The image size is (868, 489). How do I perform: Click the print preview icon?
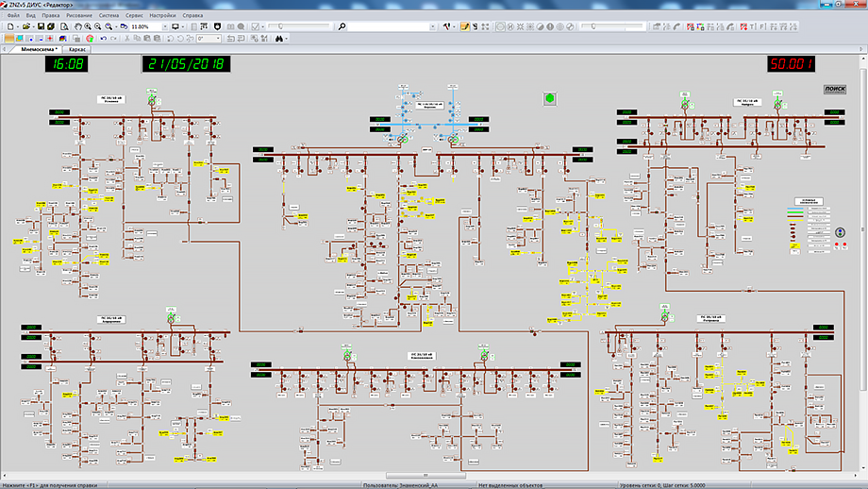[63, 26]
